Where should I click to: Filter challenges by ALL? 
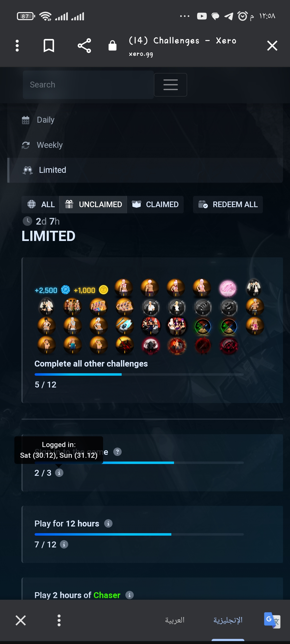pyautogui.click(x=41, y=204)
